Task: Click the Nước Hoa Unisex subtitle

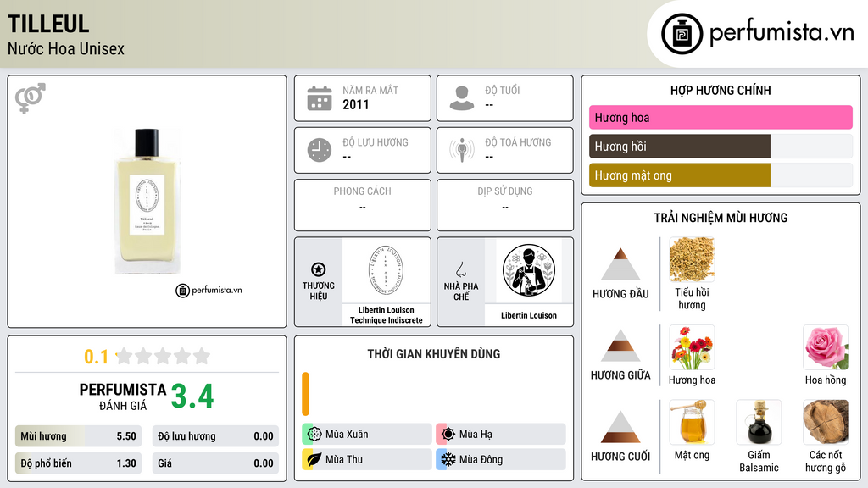Action: (x=66, y=48)
